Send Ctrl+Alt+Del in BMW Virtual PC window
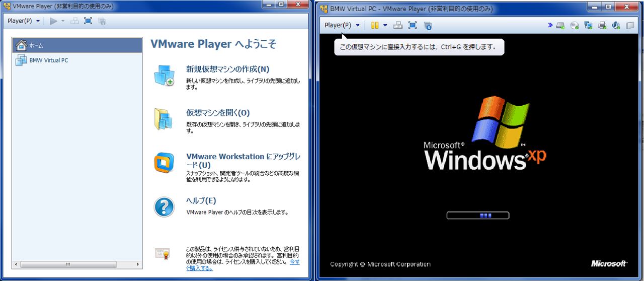The width and height of the screenshot is (644, 281). 397,25
